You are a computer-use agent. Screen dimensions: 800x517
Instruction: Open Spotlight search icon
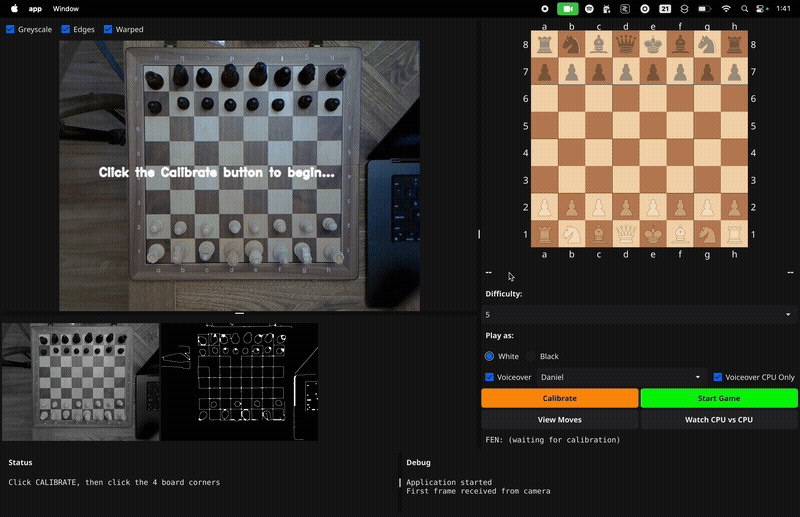coord(744,9)
